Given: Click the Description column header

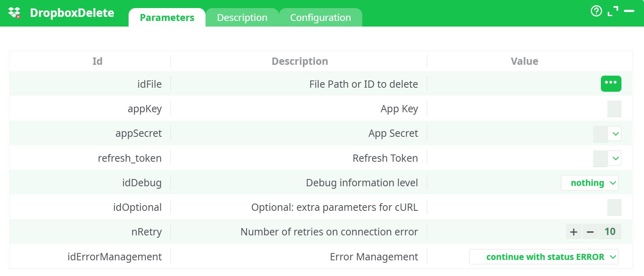Looking at the screenshot, I should 300,61.
